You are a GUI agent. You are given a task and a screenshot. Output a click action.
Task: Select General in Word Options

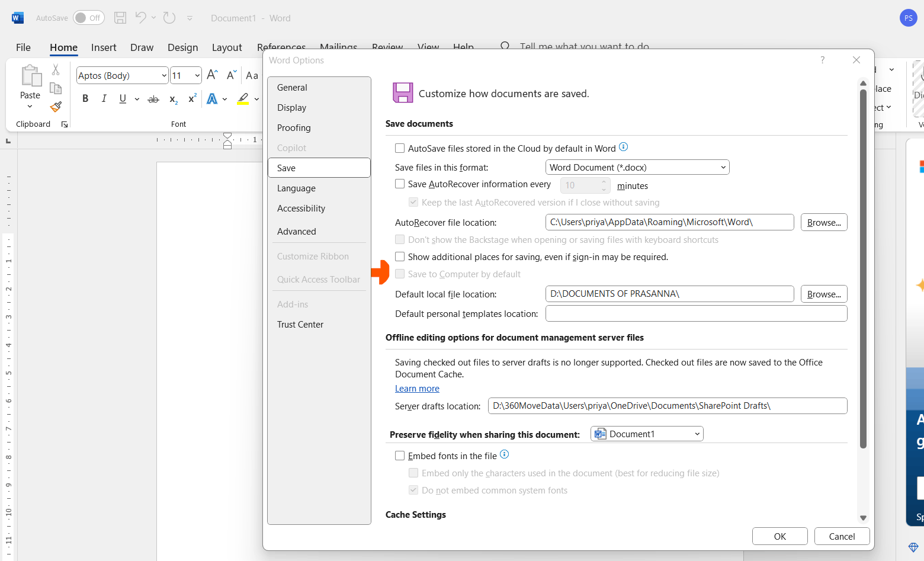(x=319, y=88)
